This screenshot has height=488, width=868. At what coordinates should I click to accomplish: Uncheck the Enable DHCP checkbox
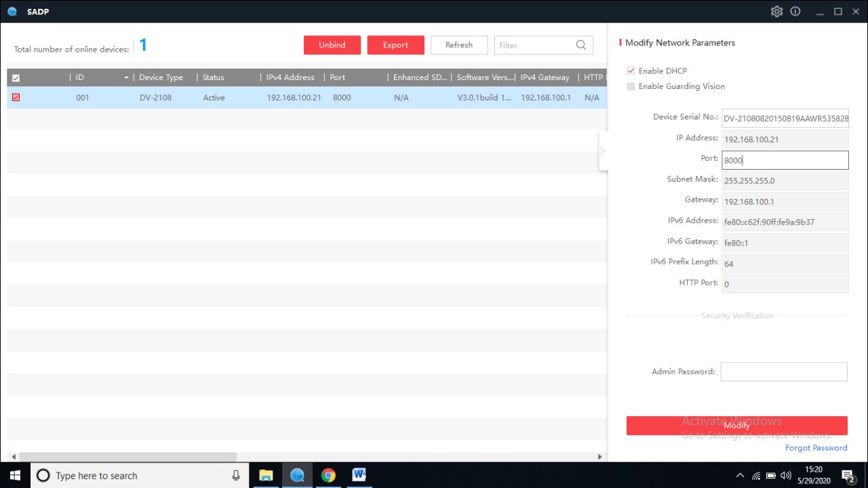click(x=631, y=71)
